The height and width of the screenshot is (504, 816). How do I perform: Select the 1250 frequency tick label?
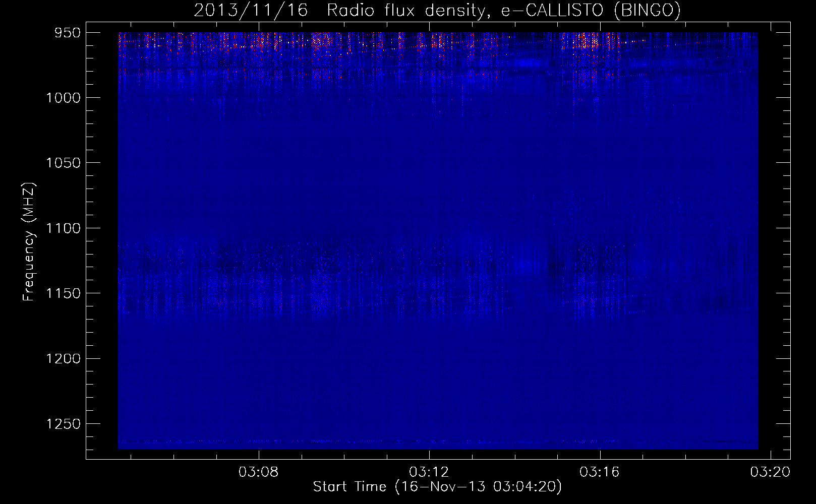point(63,424)
